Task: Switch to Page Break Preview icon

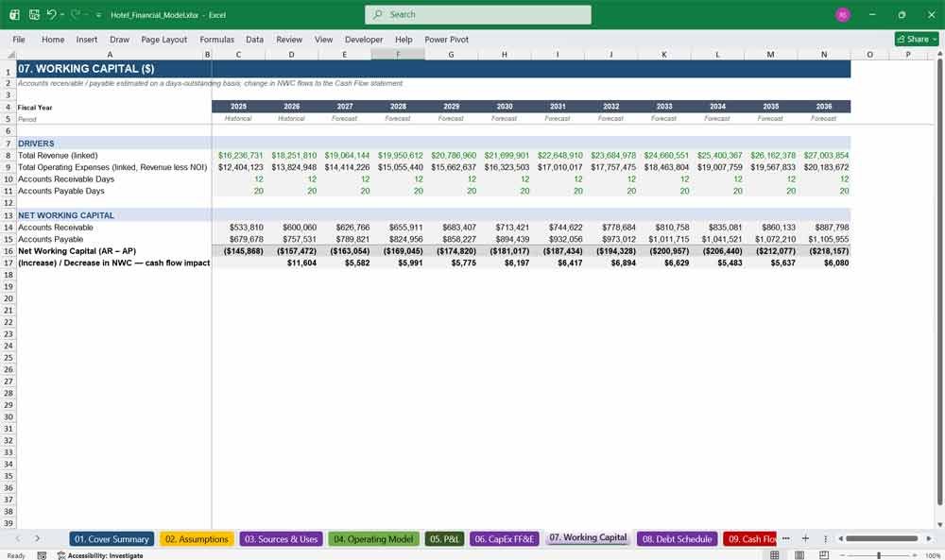Action: pyautogui.click(x=823, y=555)
